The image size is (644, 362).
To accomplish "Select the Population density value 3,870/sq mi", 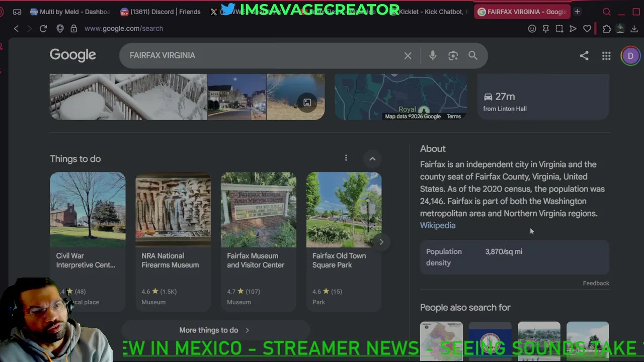I will (504, 251).
